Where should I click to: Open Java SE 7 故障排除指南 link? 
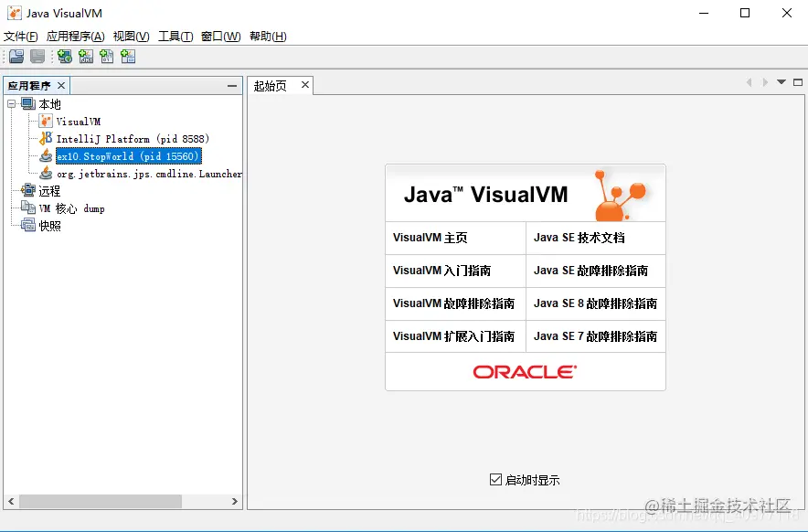point(595,336)
